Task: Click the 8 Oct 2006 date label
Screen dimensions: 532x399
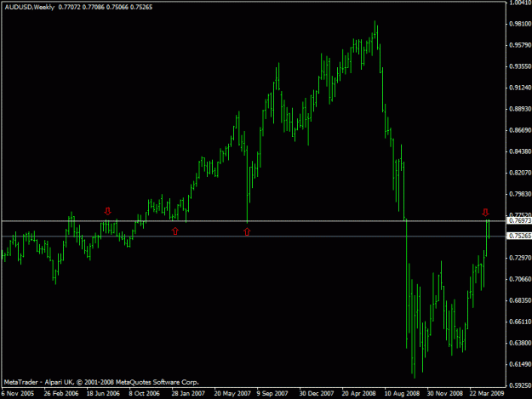Action: tap(144, 394)
